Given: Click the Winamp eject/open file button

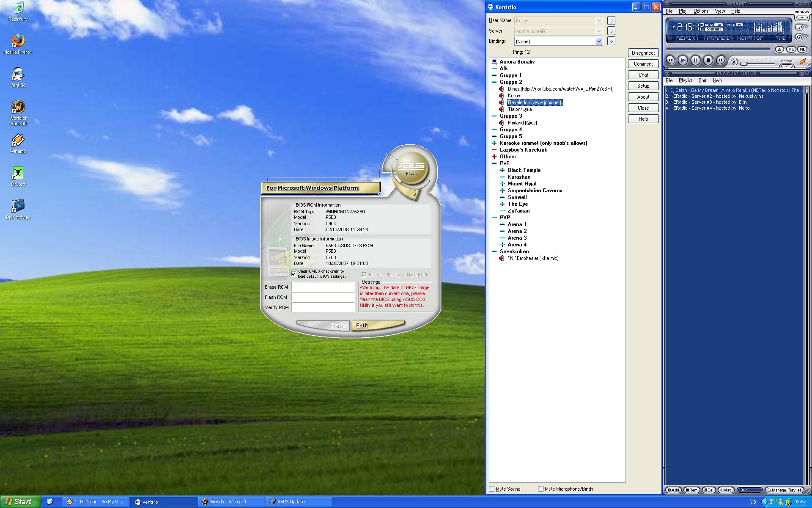Looking at the screenshot, I should click(x=779, y=50).
